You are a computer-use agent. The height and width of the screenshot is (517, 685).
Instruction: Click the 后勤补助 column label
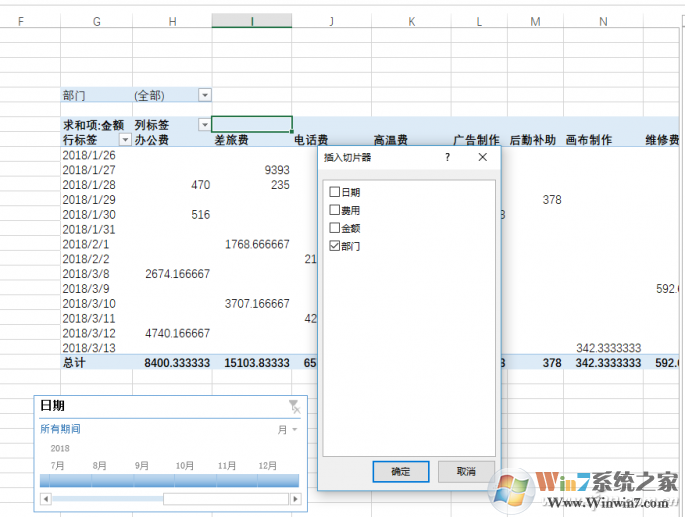click(x=532, y=140)
